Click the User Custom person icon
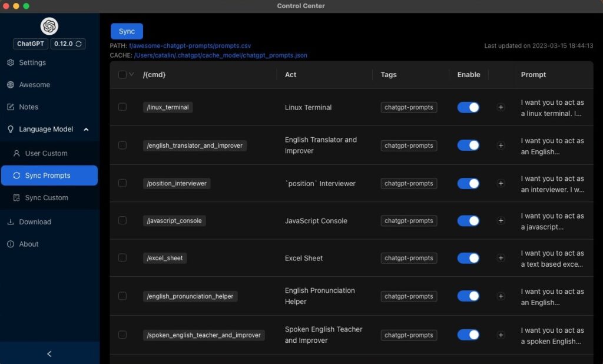Image resolution: width=603 pixels, height=364 pixels. pyautogui.click(x=16, y=153)
